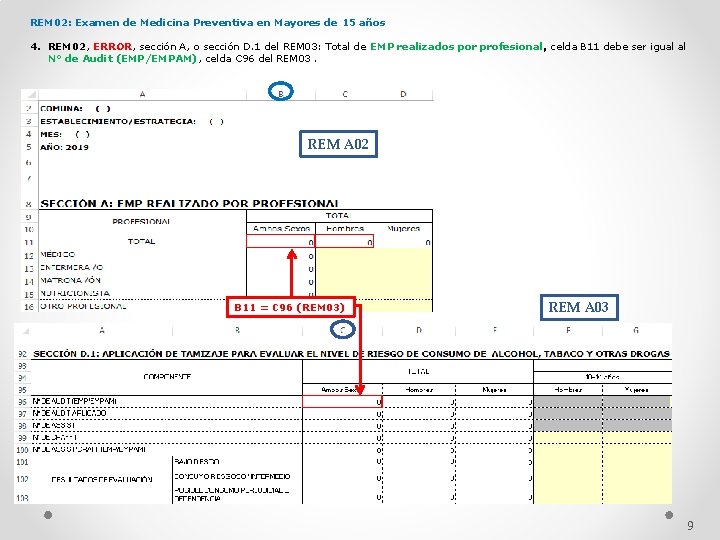Click the red ERROR word
720x540 pixels.
pyautogui.click(x=112, y=46)
